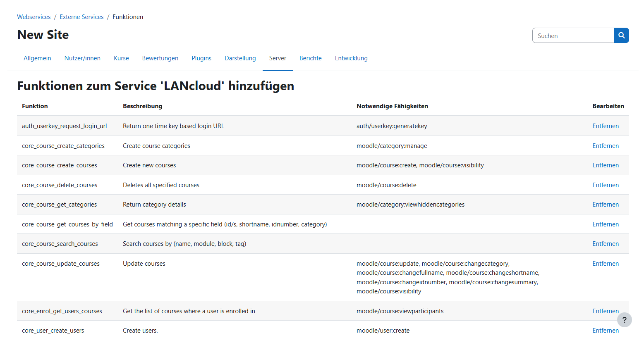
Task: Open the help question mark button
Action: point(624,320)
